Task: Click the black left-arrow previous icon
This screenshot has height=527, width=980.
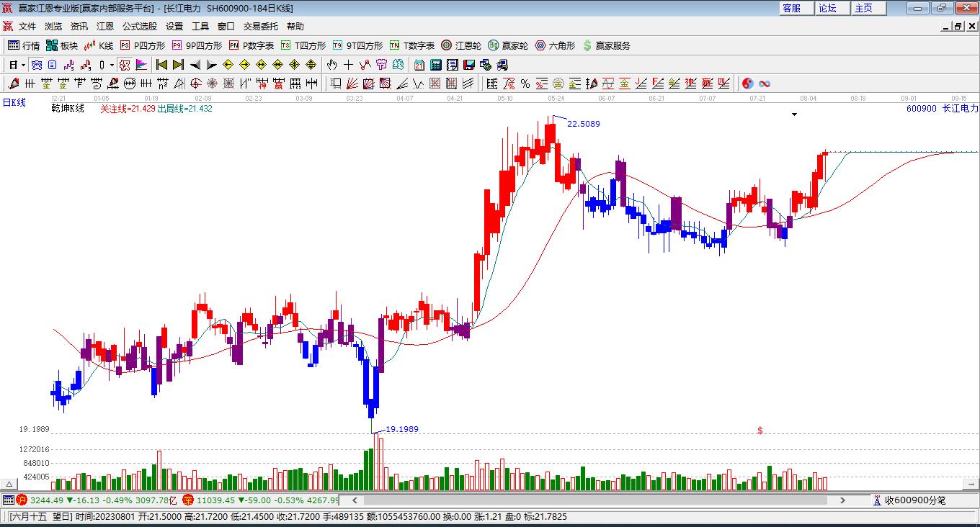Action: pos(195,65)
